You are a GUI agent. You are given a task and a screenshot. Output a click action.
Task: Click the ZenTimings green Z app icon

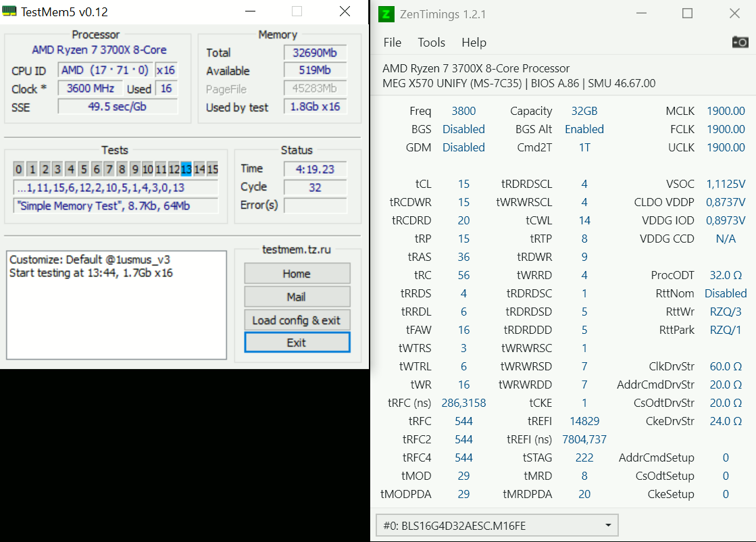pyautogui.click(x=386, y=14)
